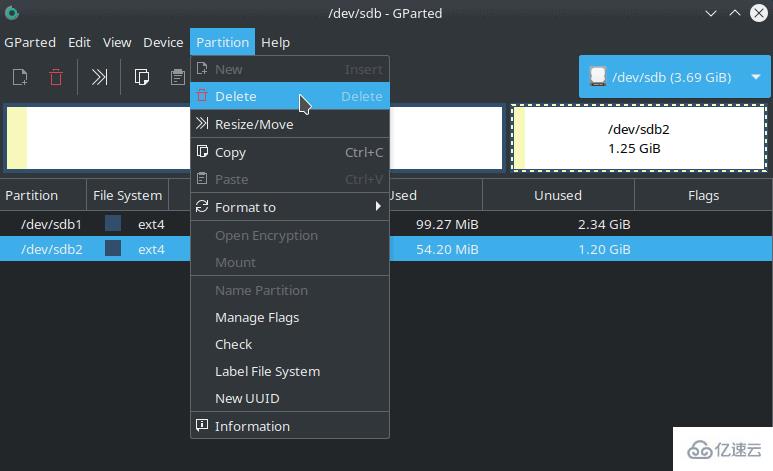Click the Resize/Move toolbar icon
Image resolution: width=773 pixels, height=471 pixels.
pos(99,77)
